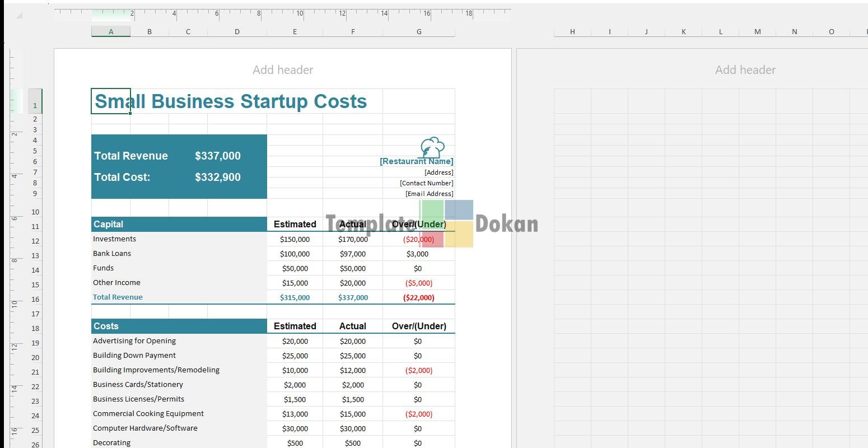Select the column A header

tap(111, 32)
